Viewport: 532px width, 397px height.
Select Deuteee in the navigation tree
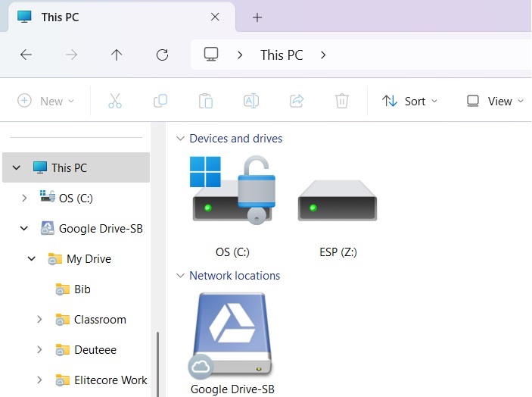pyautogui.click(x=95, y=350)
